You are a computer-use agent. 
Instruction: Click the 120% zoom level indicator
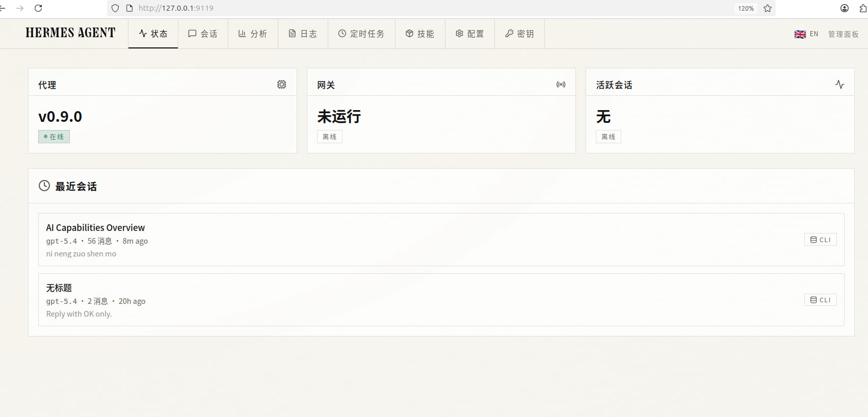[746, 8]
